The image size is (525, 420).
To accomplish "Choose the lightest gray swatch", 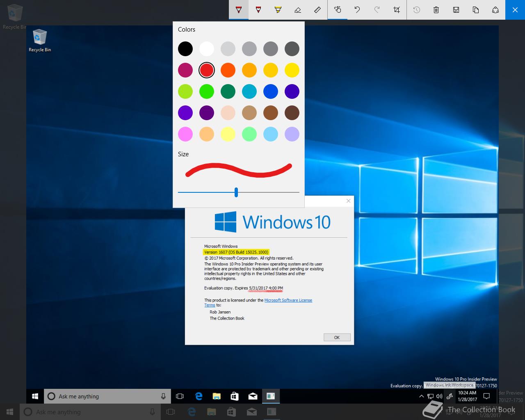I will tap(228, 49).
